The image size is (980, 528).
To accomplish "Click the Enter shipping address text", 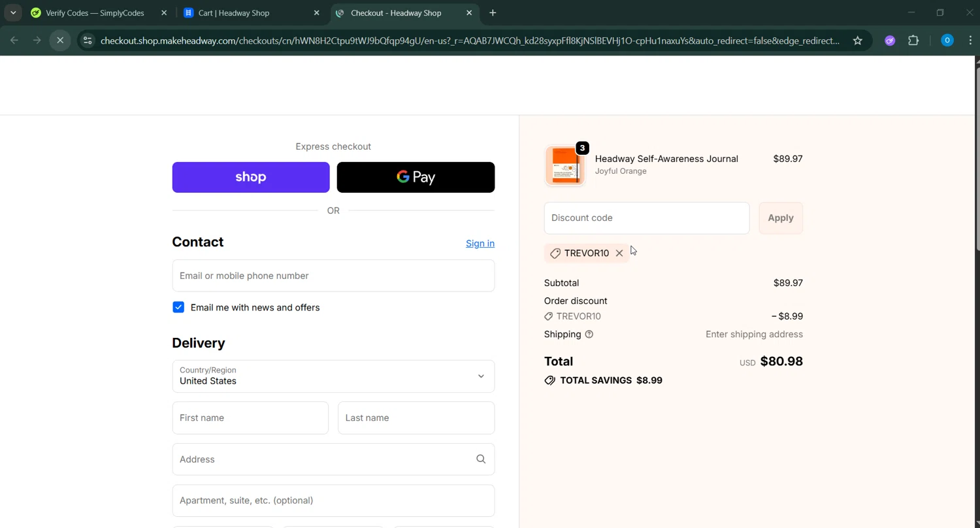I will [754, 335].
